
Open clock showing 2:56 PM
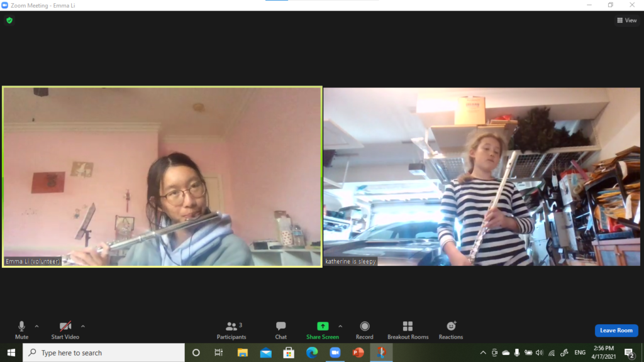(x=604, y=353)
